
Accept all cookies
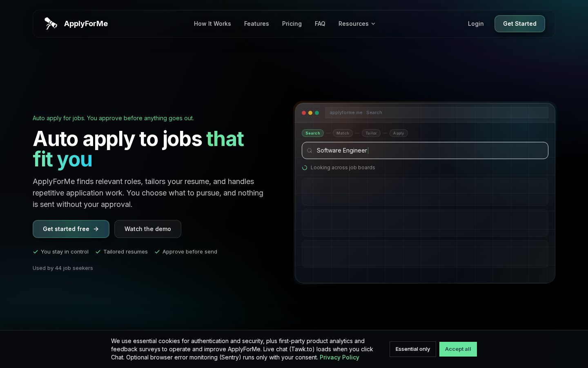pos(458,349)
